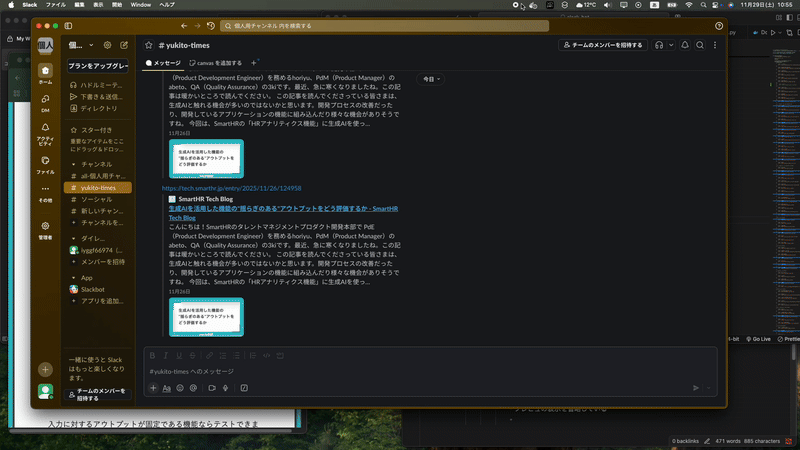Open the DM section in the sidebar

click(46, 101)
